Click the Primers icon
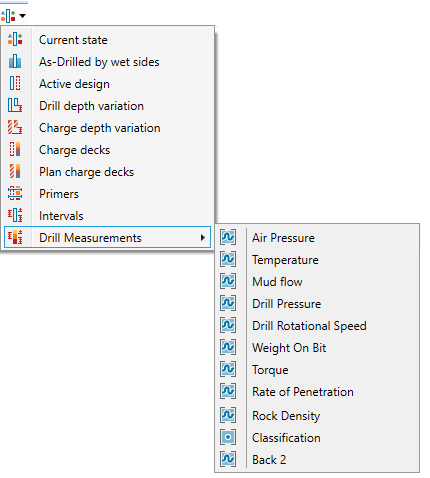 (15, 193)
